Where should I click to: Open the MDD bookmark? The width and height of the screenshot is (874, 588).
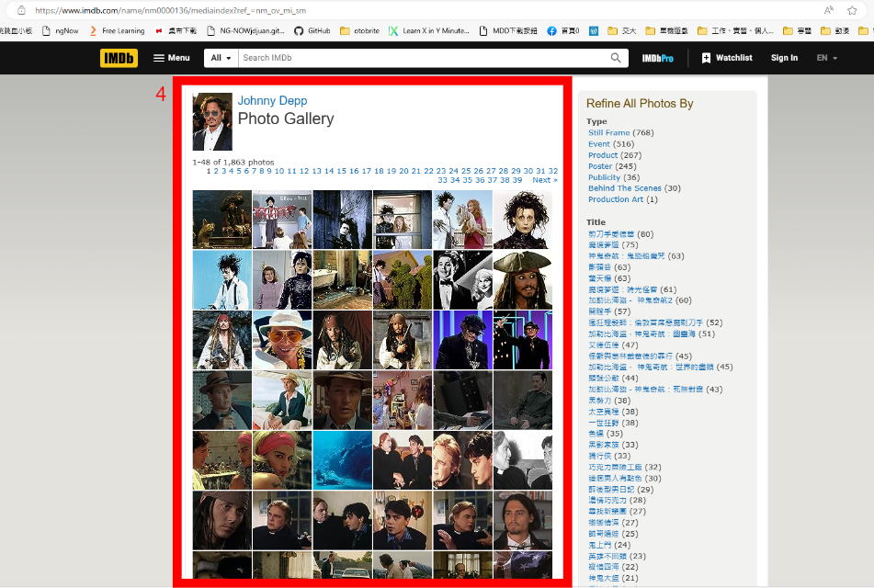click(x=508, y=30)
